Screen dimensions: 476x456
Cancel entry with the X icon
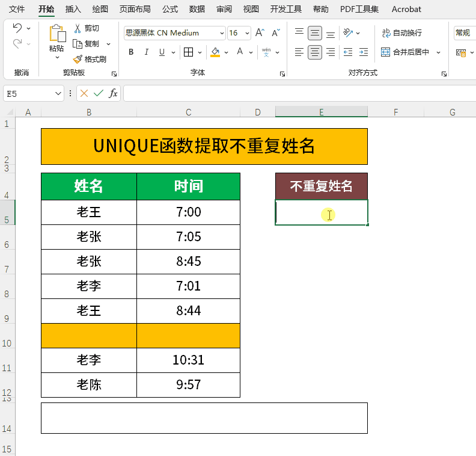click(84, 93)
